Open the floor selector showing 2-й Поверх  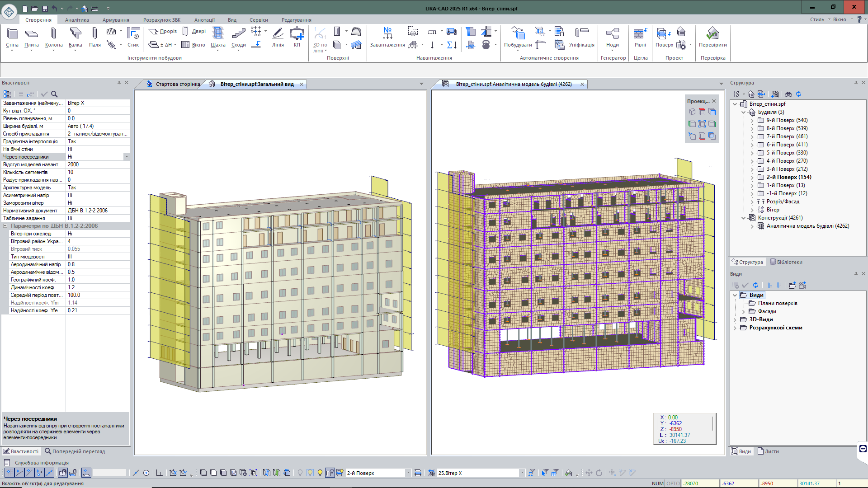point(408,473)
